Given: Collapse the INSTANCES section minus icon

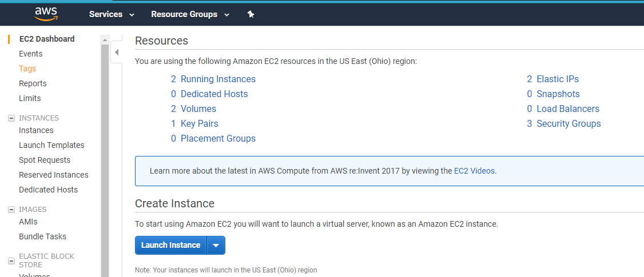Looking at the screenshot, I should 11,118.
